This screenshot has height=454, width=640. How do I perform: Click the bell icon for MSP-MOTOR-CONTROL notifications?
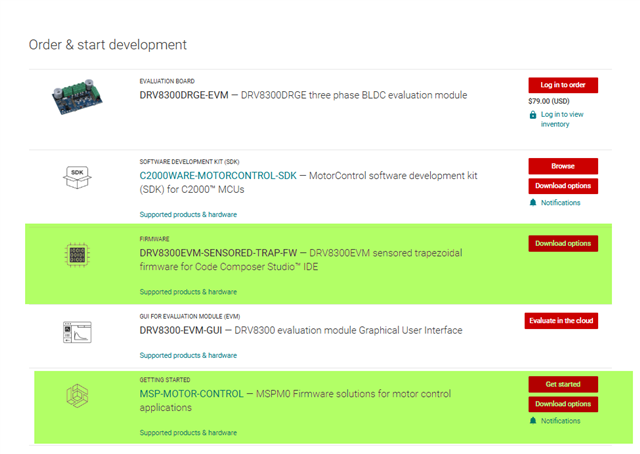[533, 421]
